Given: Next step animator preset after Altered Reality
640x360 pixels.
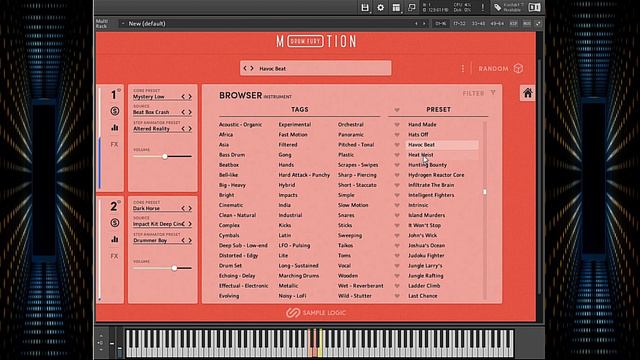Looking at the screenshot, I should 190,129.
